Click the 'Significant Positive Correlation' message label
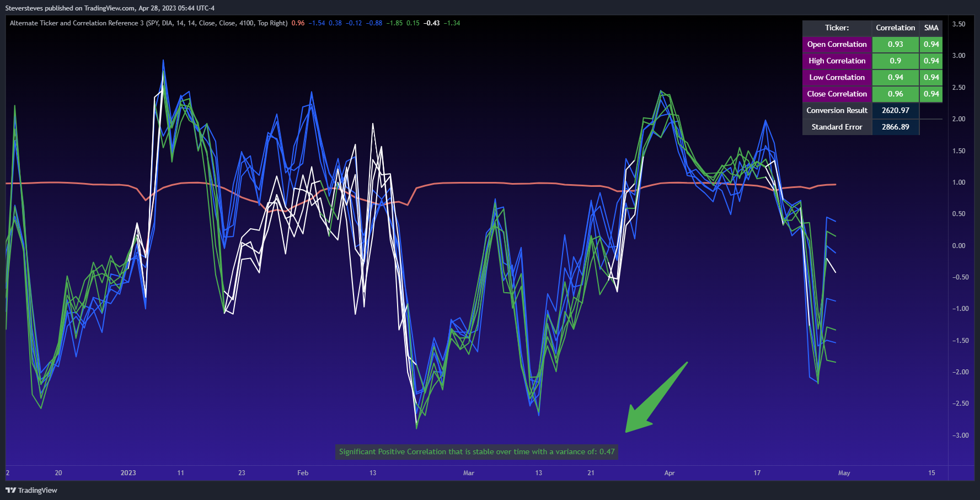 point(476,451)
